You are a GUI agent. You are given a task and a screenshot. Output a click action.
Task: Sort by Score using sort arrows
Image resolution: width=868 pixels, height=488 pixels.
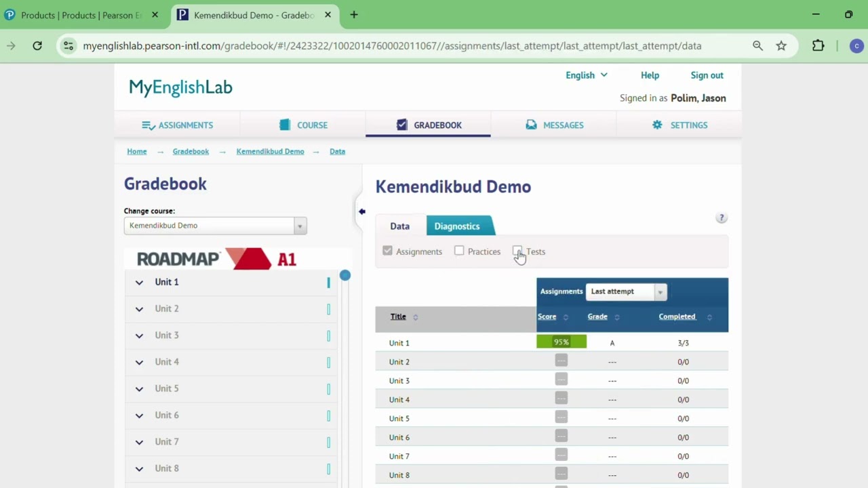click(x=566, y=317)
